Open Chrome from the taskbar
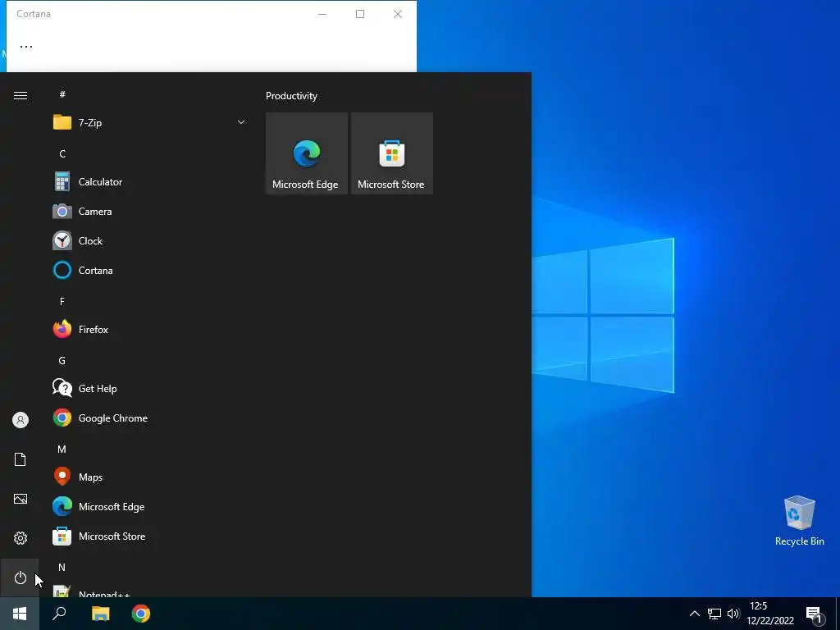Screen dimensions: 840x630 141,614
